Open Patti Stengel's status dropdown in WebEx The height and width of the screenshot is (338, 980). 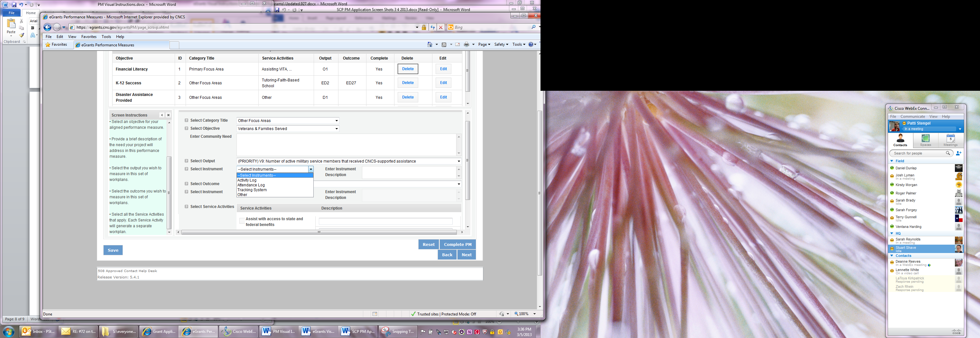(x=960, y=129)
